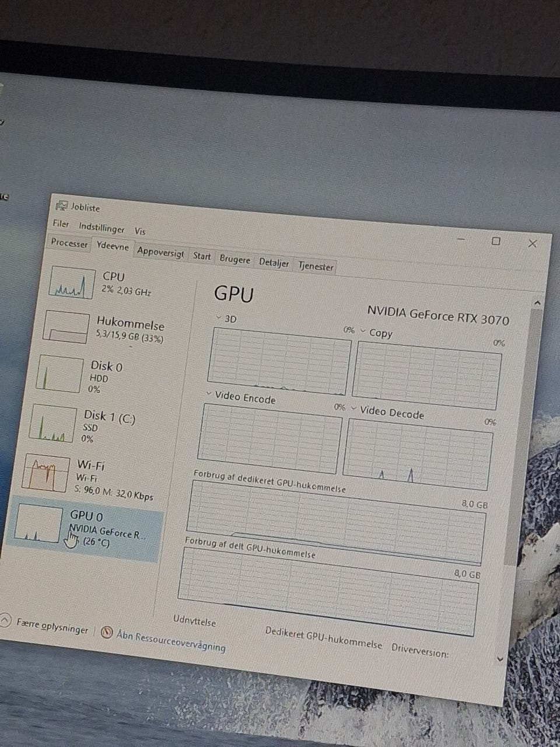The image size is (560, 747).
Task: Click the 5,3/15,9 GB (33%) memory value
Action: pos(129,337)
